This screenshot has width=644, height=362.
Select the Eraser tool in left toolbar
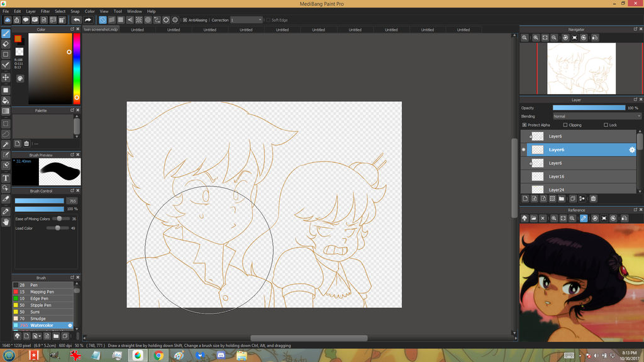coord(6,43)
